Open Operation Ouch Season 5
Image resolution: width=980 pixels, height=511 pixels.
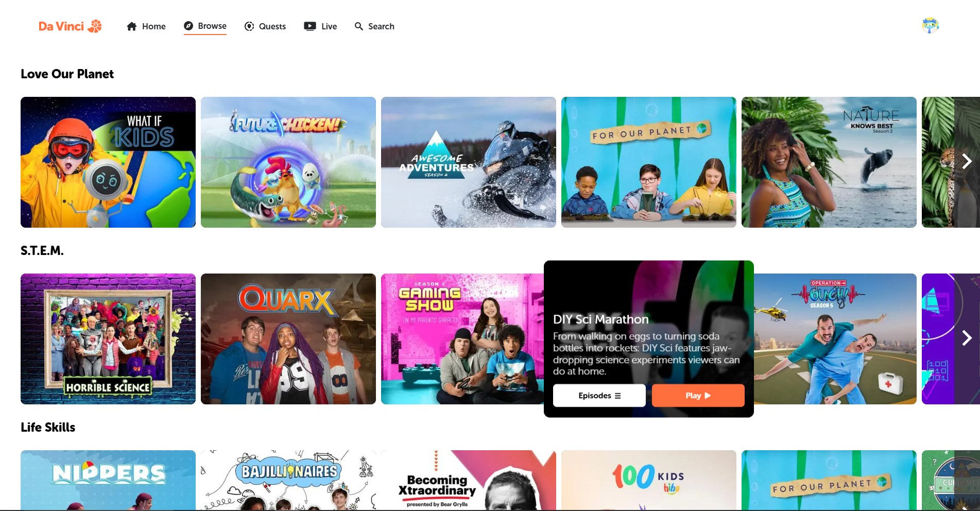click(835, 339)
